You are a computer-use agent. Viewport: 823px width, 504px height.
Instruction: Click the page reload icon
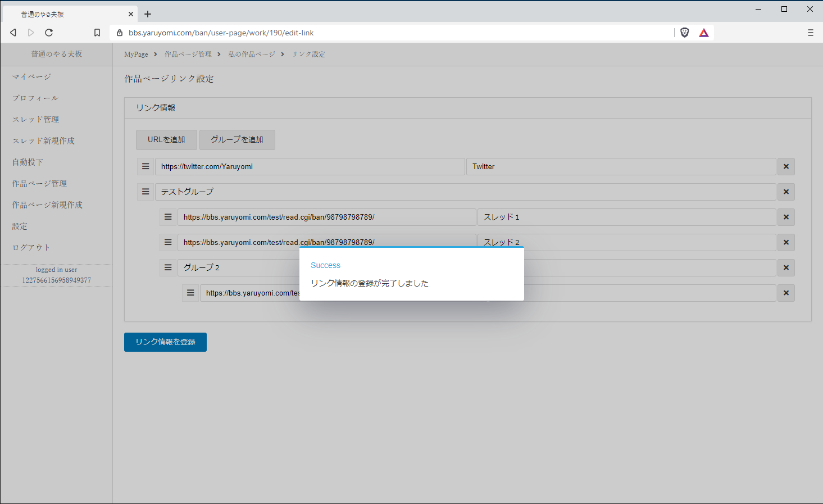point(49,33)
